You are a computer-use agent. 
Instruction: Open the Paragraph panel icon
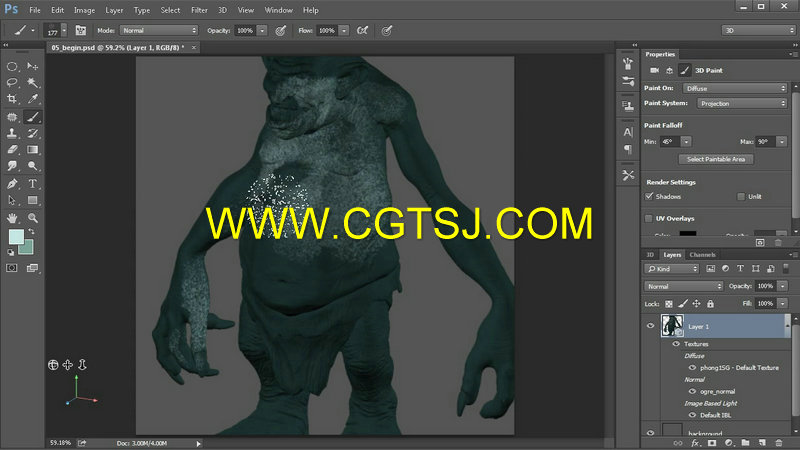click(x=628, y=149)
